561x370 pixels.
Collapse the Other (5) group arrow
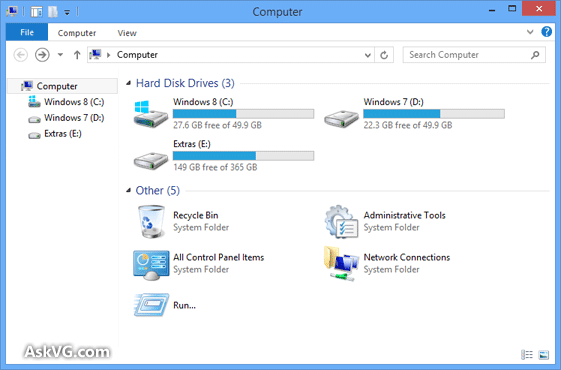(128, 190)
